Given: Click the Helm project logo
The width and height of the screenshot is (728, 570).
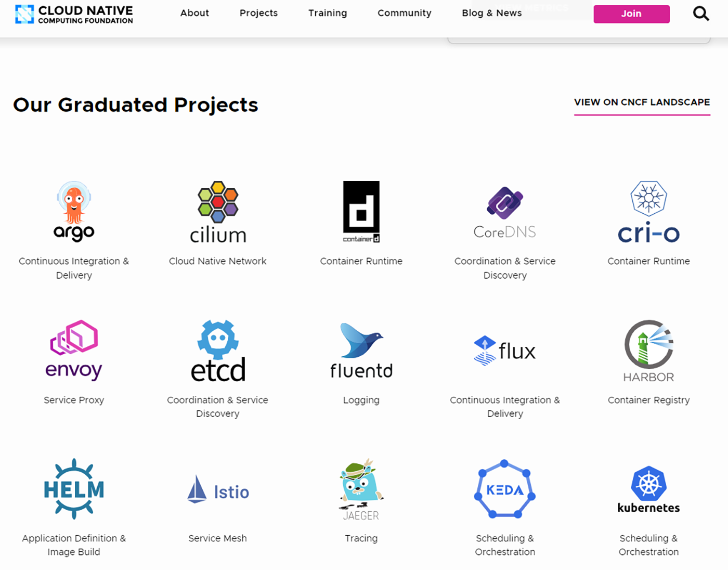Looking at the screenshot, I should pyautogui.click(x=74, y=489).
